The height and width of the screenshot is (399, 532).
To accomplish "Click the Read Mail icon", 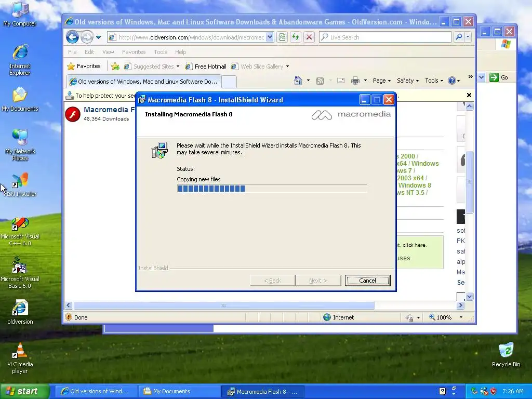I will pos(341,81).
